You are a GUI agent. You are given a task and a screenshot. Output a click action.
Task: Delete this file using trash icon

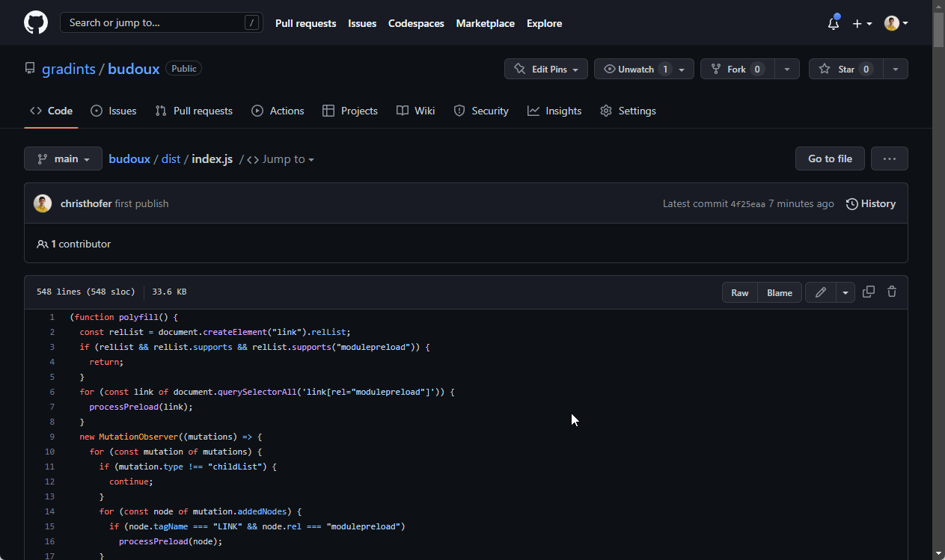tap(892, 292)
